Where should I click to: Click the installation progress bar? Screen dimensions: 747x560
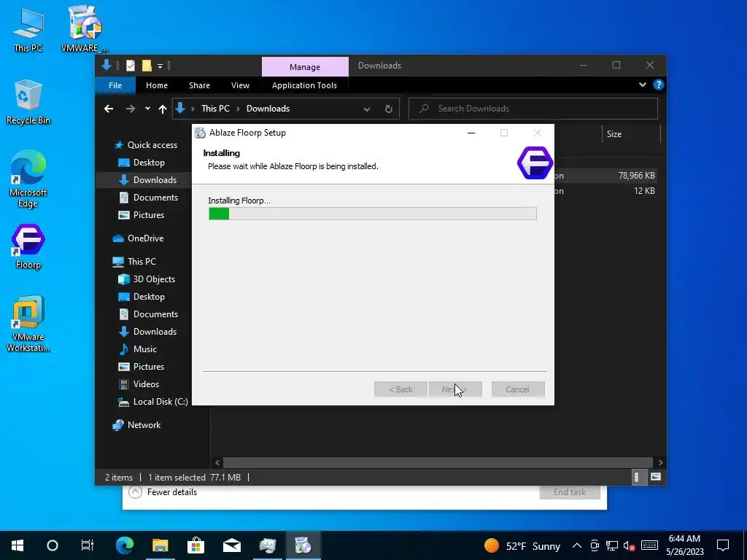click(x=373, y=214)
